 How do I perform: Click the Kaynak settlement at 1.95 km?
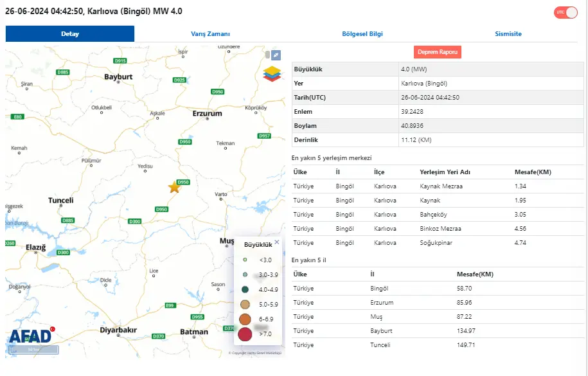pyautogui.click(x=430, y=201)
